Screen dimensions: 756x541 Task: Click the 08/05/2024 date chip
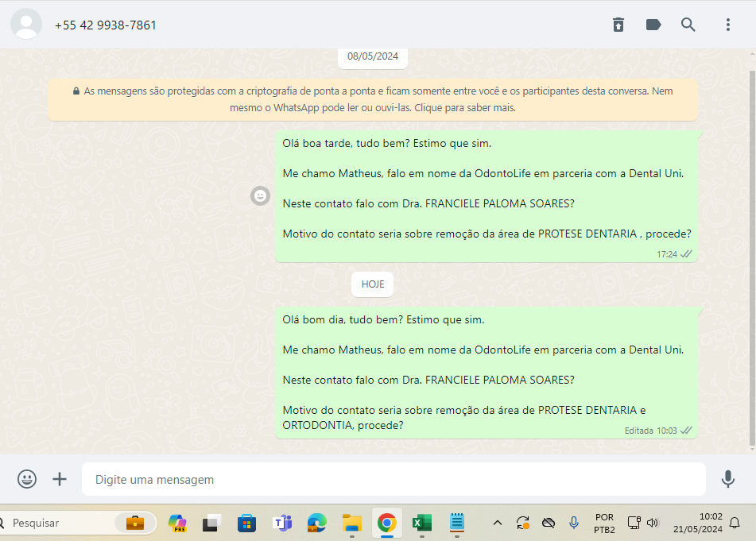(373, 56)
